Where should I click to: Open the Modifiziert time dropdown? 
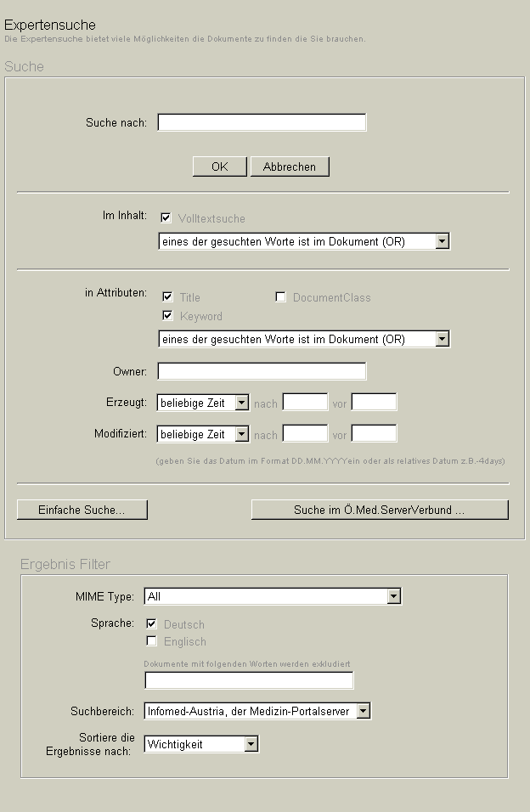pyautogui.click(x=203, y=434)
